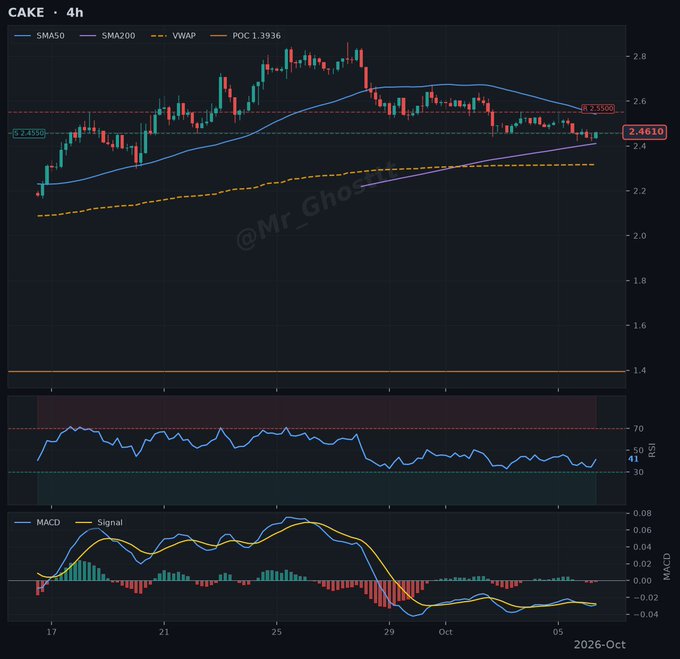The height and width of the screenshot is (659, 680).
Task: Click the 1.4 price axis label
Action: coord(640,370)
